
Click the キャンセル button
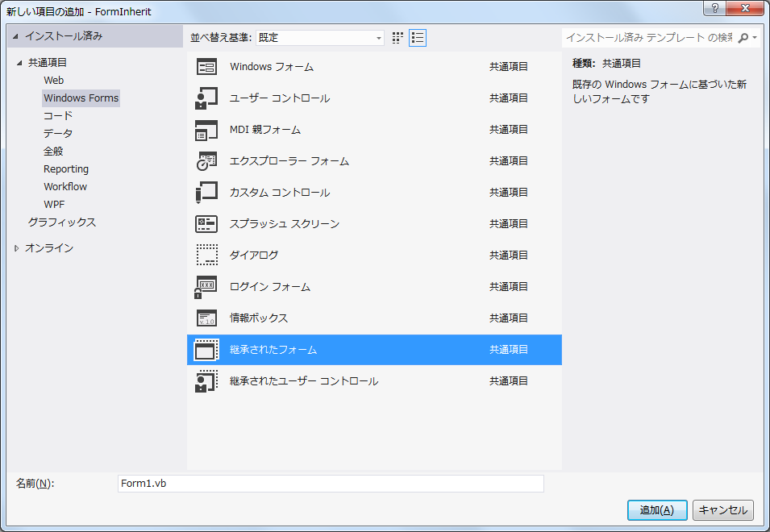coord(723,510)
